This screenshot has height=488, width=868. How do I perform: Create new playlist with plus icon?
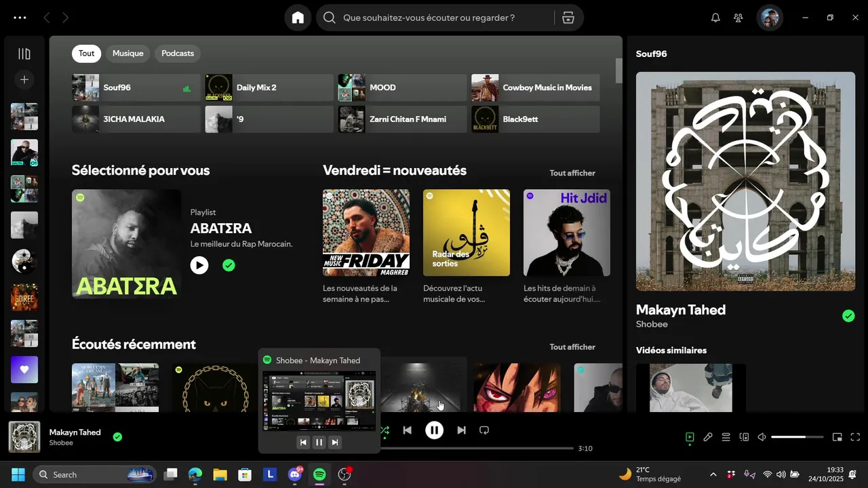point(24,80)
